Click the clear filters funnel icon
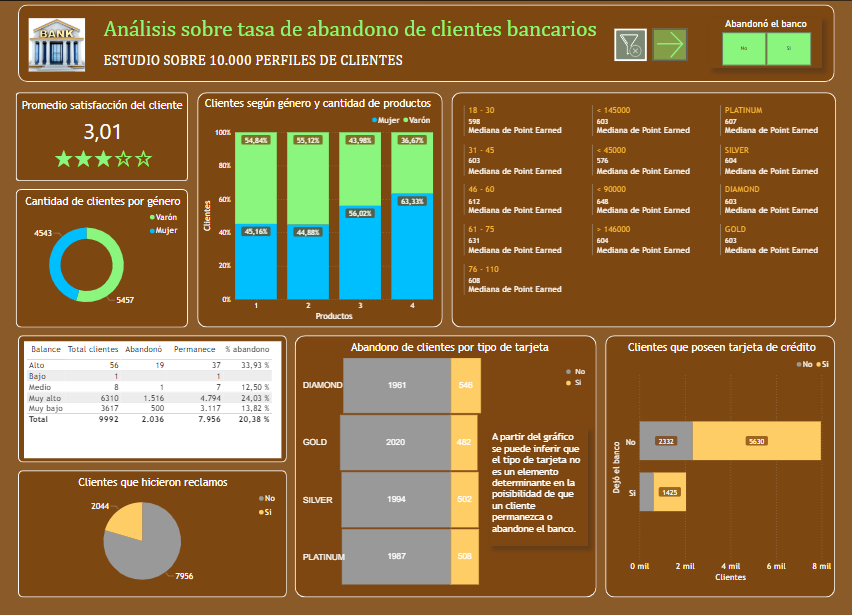The height and width of the screenshot is (615, 852). [x=630, y=45]
